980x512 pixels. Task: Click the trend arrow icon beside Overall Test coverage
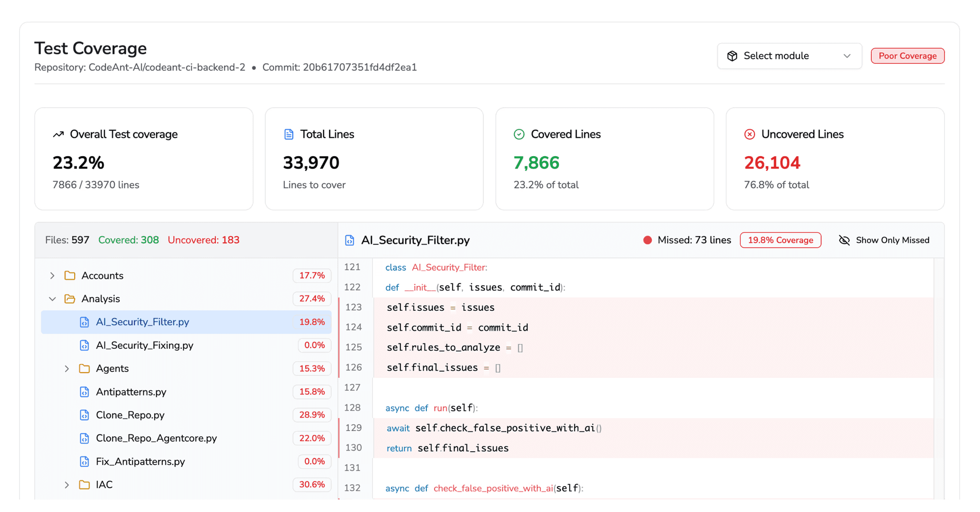click(58, 135)
